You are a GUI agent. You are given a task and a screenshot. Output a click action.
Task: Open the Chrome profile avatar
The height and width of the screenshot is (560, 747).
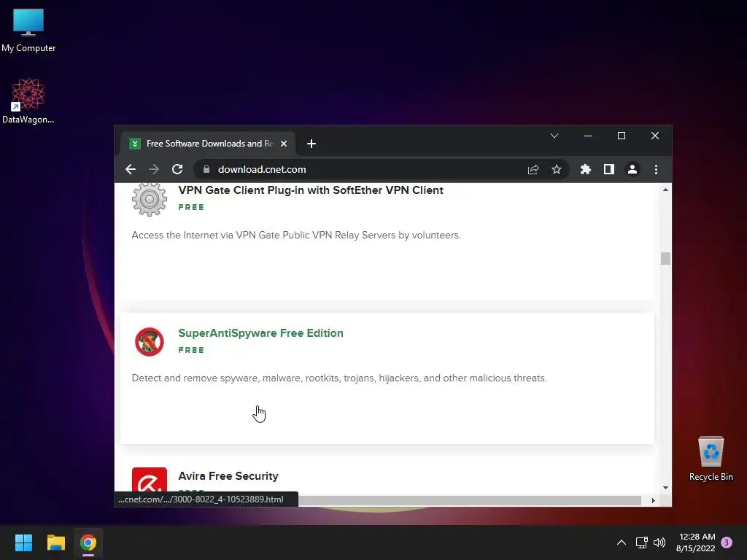point(632,169)
